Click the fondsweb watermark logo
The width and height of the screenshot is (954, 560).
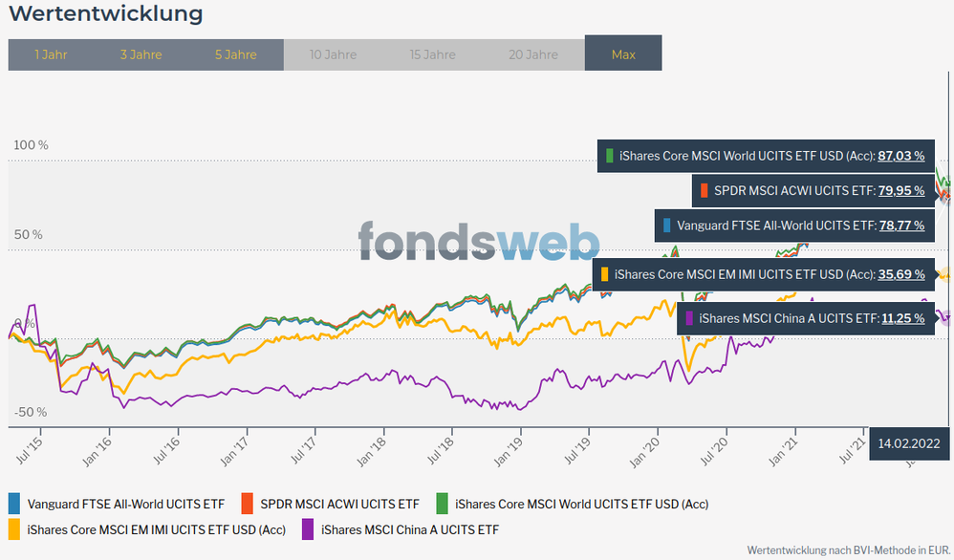click(x=479, y=242)
